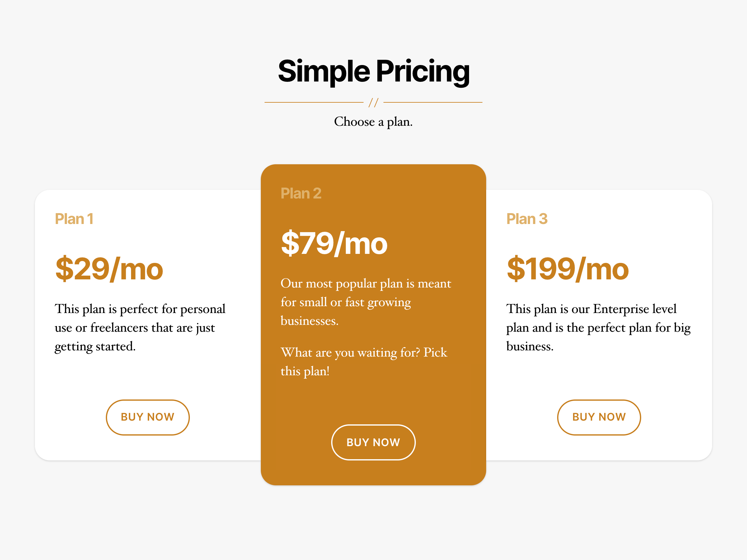The image size is (747, 560).
Task: Click the Choose a plan subtitle
Action: [373, 122]
